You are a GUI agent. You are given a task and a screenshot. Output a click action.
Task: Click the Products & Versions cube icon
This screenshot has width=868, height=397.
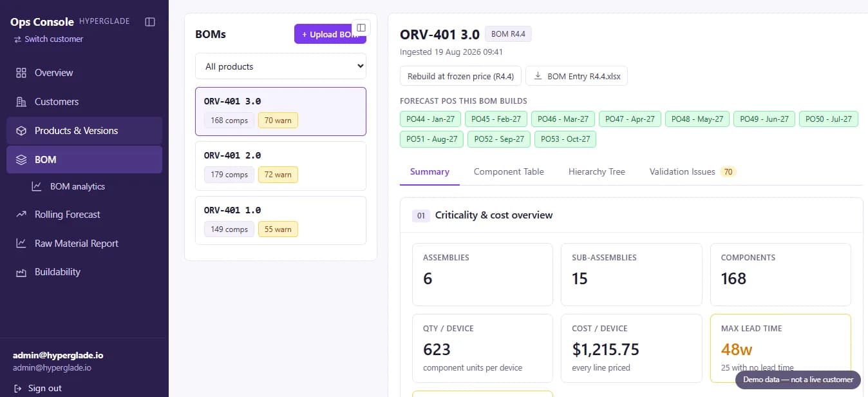tap(21, 131)
